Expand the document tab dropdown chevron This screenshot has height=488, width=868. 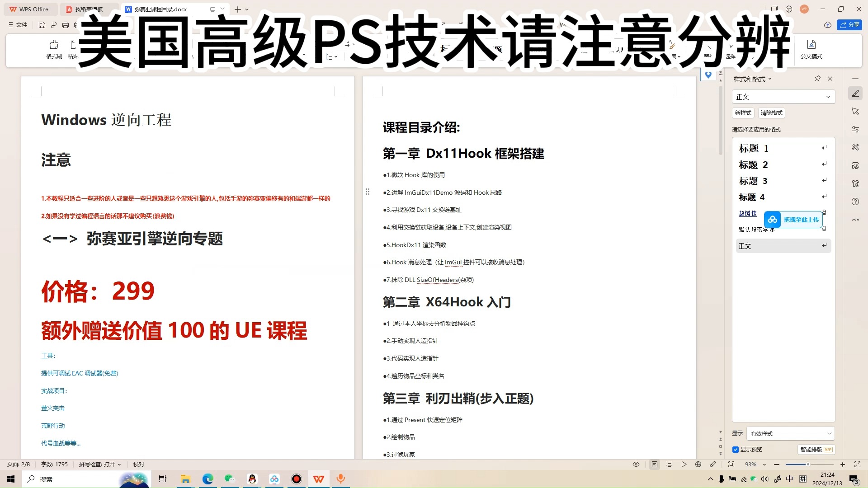point(222,9)
